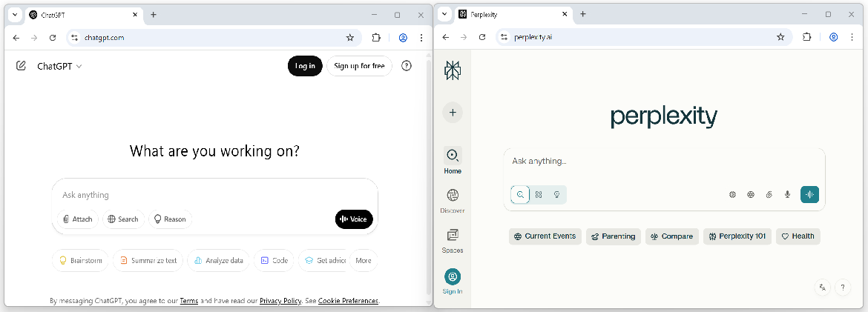868x312 pixels.
Task: Bookmark chatgpt.com with the star icon
Action: tap(350, 38)
